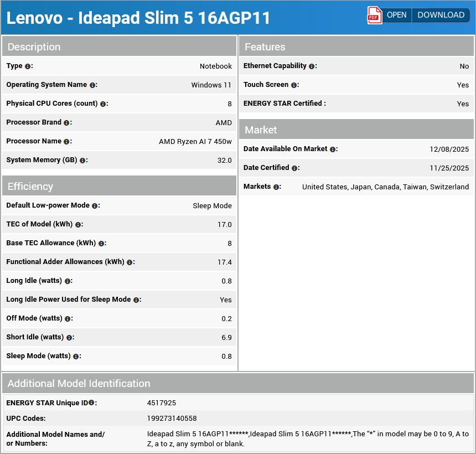Show info for Ethernet Capability
Image resolution: width=476 pixels, height=454 pixels.
[x=312, y=66]
